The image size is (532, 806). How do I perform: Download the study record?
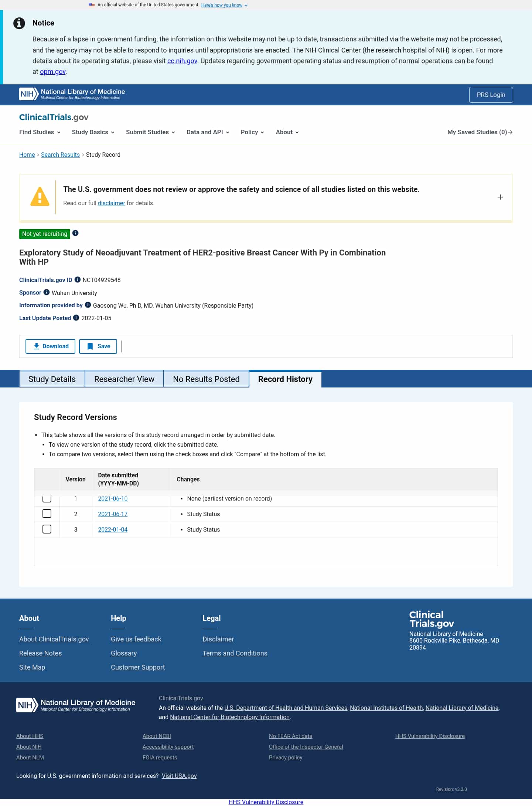(x=50, y=346)
